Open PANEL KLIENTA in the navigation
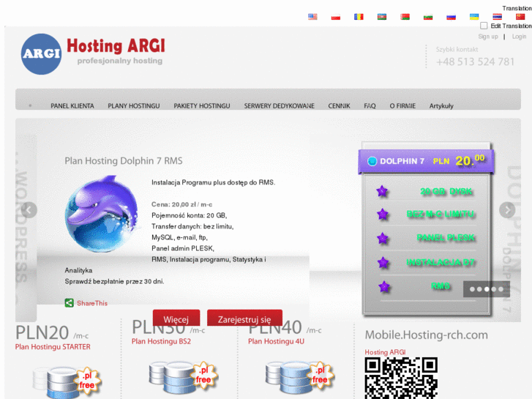Screen dimensions: 532x399 point(72,106)
